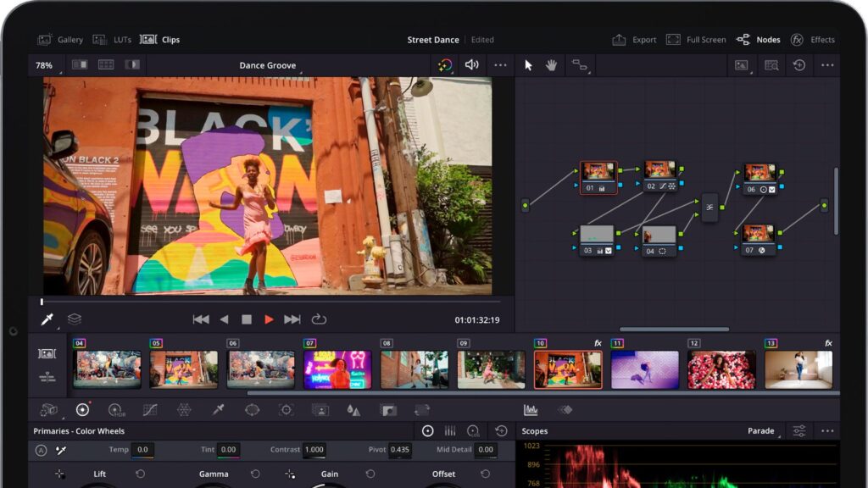Open node editor three-dot menu
This screenshot has width=868, height=488.
827,65
